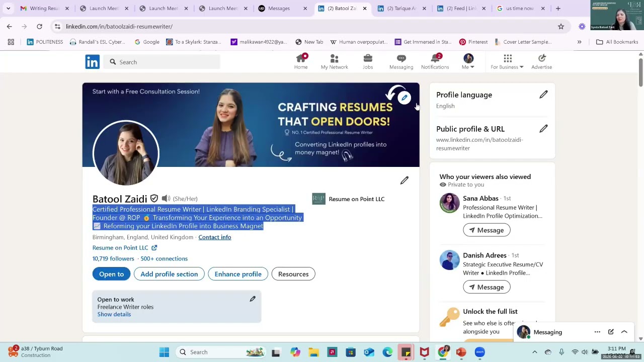Click Enhance profile button

[238, 274]
